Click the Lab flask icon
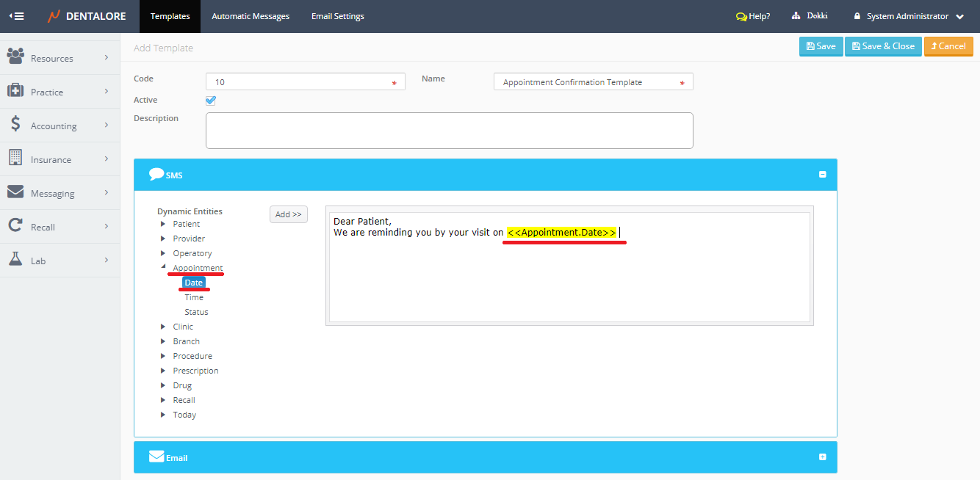980x480 pixels. click(x=15, y=259)
